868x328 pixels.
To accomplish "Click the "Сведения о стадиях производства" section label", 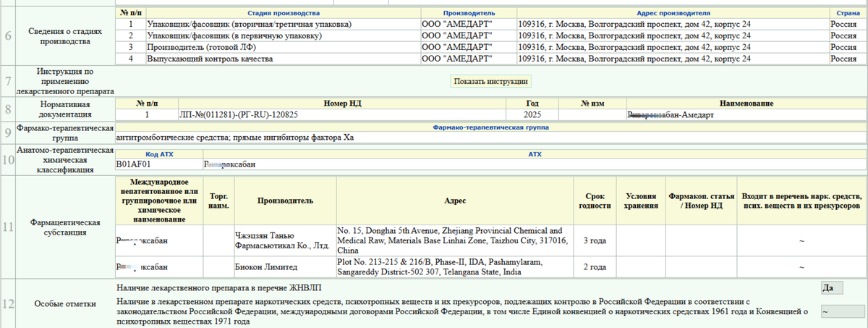I will point(64,36).
